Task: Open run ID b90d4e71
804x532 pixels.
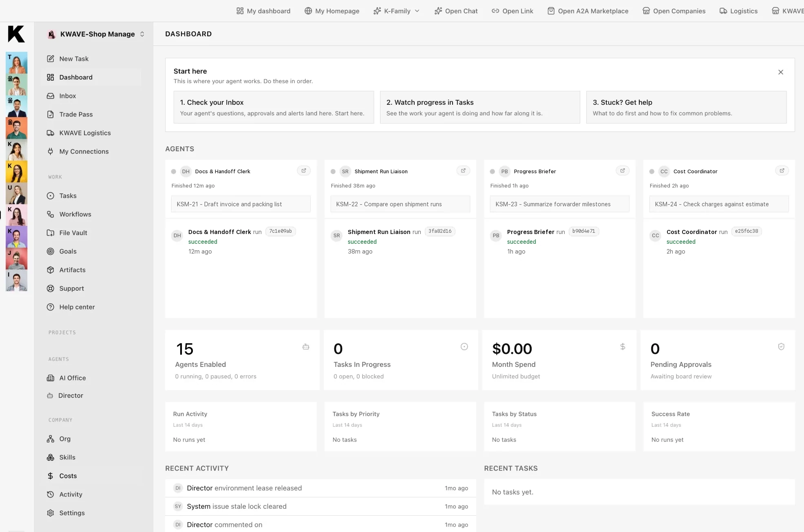Action: pos(583,232)
